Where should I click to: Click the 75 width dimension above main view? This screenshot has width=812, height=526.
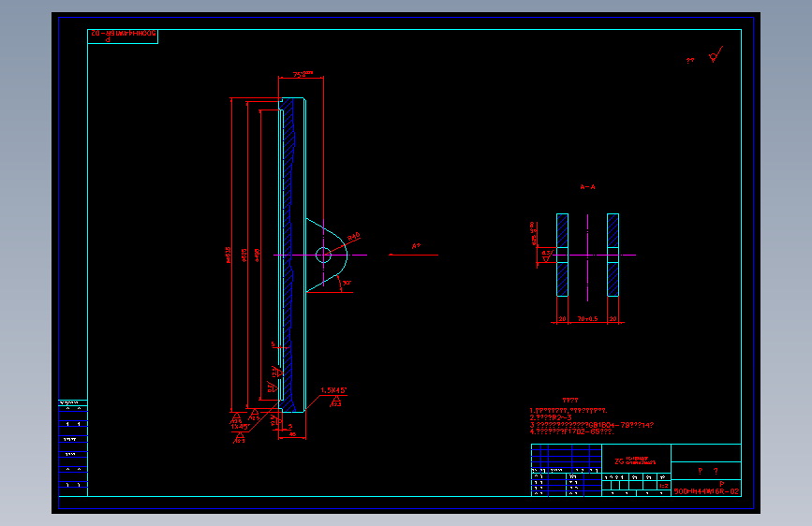pos(303,75)
